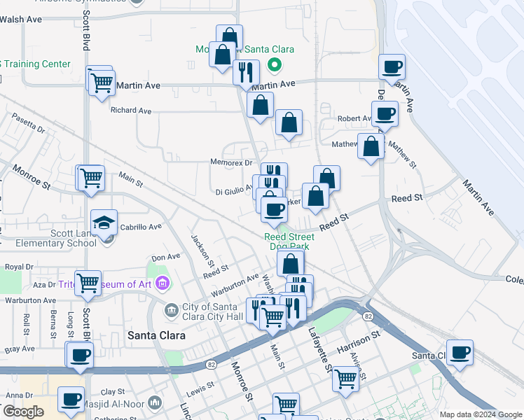Viewport: 524px width, 420px height.
Task: Click the Jackson St street label
Action: [x=202, y=251]
